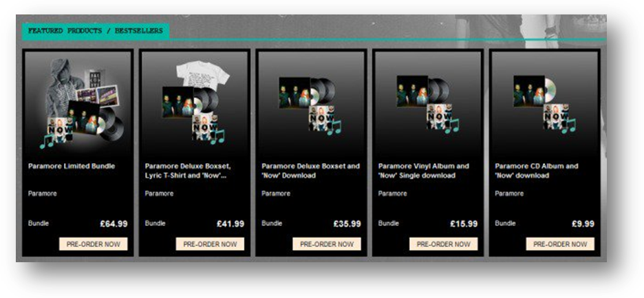Open the CD Album and 'Now' download image
The width and height of the screenshot is (644, 298).
545,104
